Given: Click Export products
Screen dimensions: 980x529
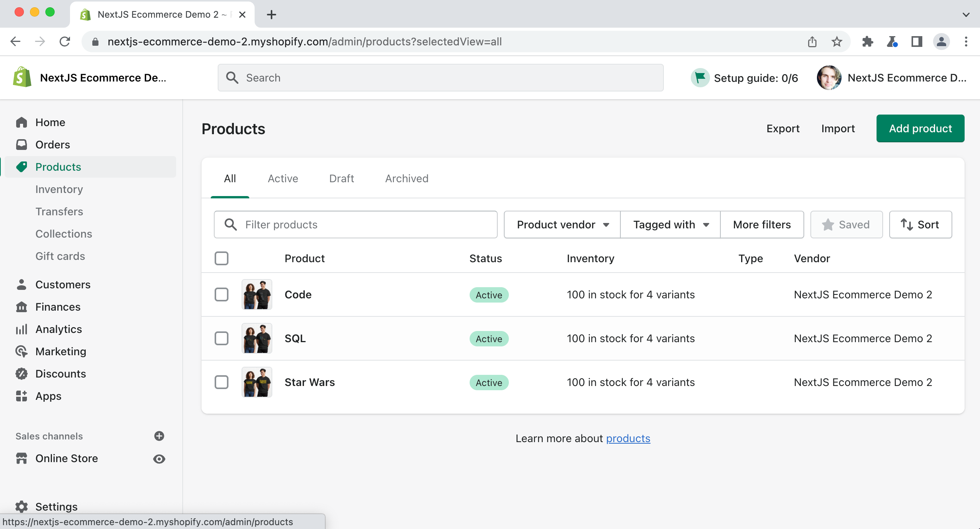Looking at the screenshot, I should coord(783,128).
